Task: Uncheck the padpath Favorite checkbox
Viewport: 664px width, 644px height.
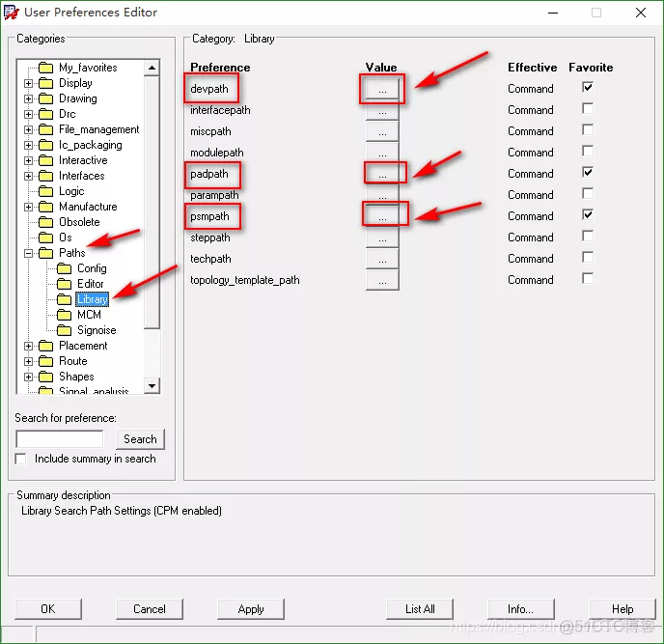Action: pyautogui.click(x=588, y=173)
